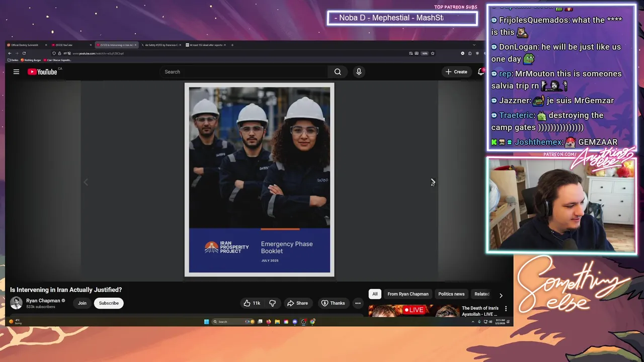Open the LIVE recommended video thumbnail
Screen dimensions: 644x362
(413, 311)
